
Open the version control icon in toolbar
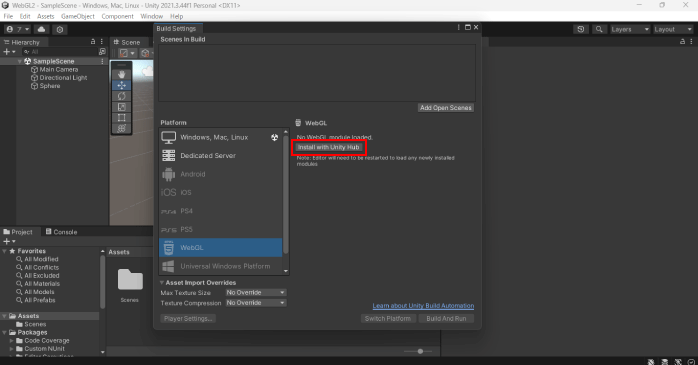(60, 29)
